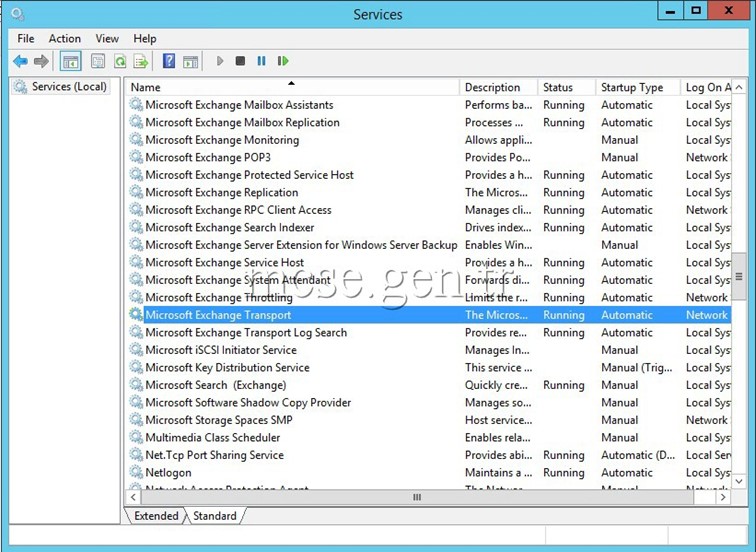The height and width of the screenshot is (552, 756).
Task: Click the vertical scrollbar up arrow
Action: [x=739, y=87]
